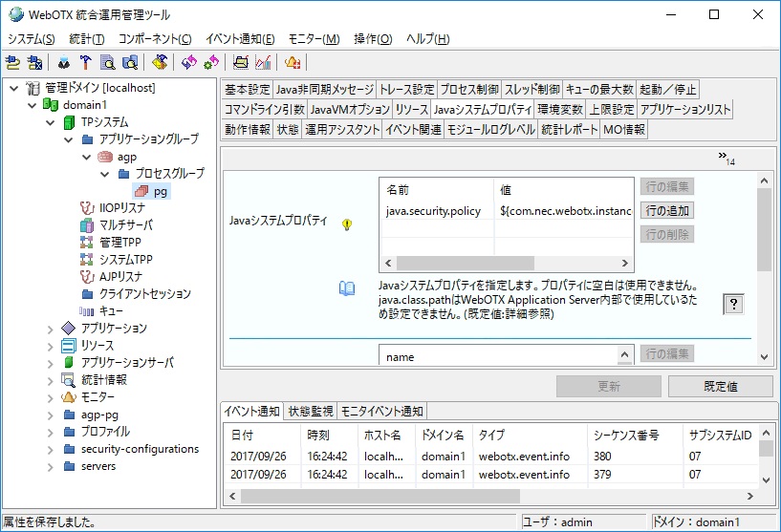
Task: Click the person silhouette toolbar icon
Action: 64,62
